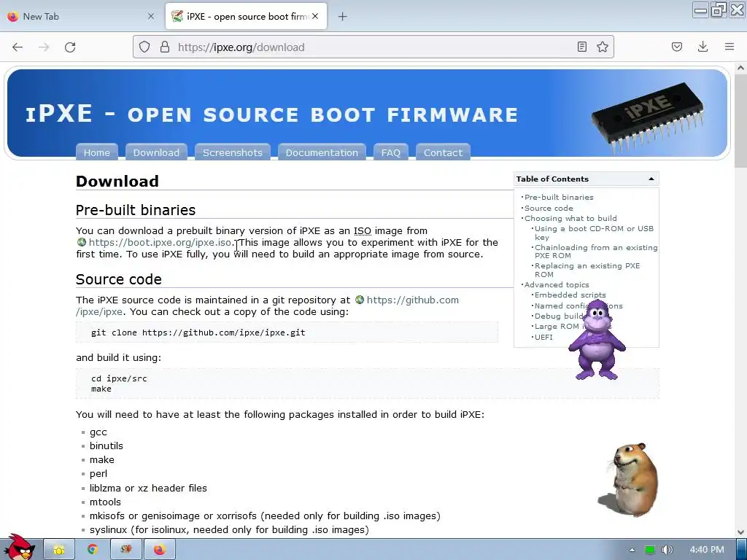Launch Chrome from the taskbar
Screen dimensions: 747x560
(x=93, y=550)
